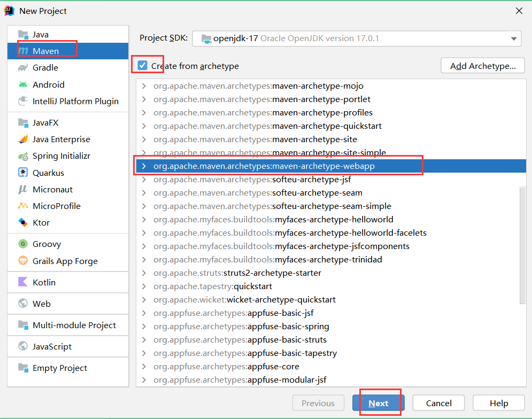The height and width of the screenshot is (419, 532).
Task: Click the Android robot icon
Action: point(23,84)
